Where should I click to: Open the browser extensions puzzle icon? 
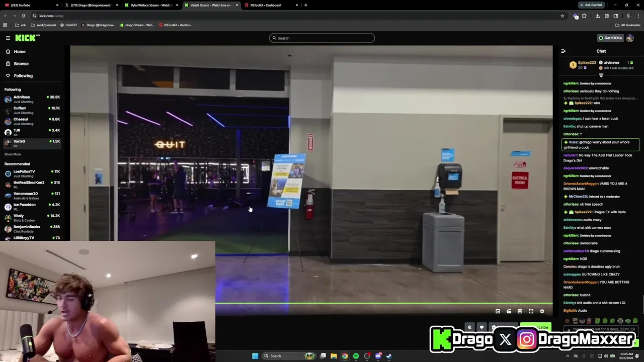click(x=584, y=16)
